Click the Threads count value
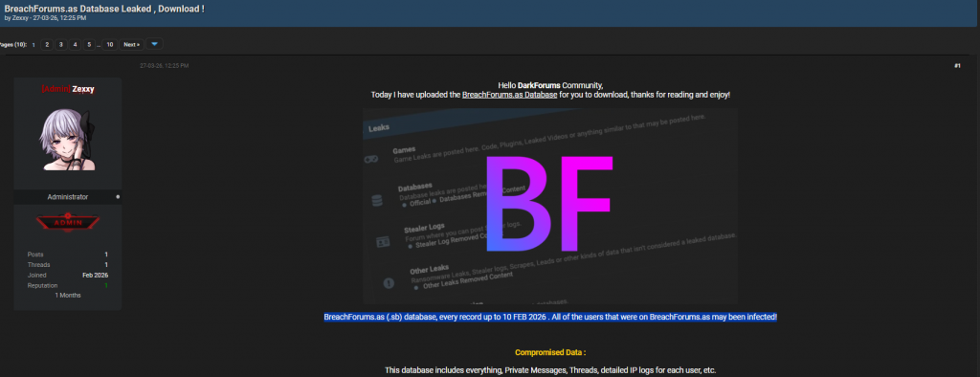Viewport: 980px width, 377px height. (x=106, y=265)
